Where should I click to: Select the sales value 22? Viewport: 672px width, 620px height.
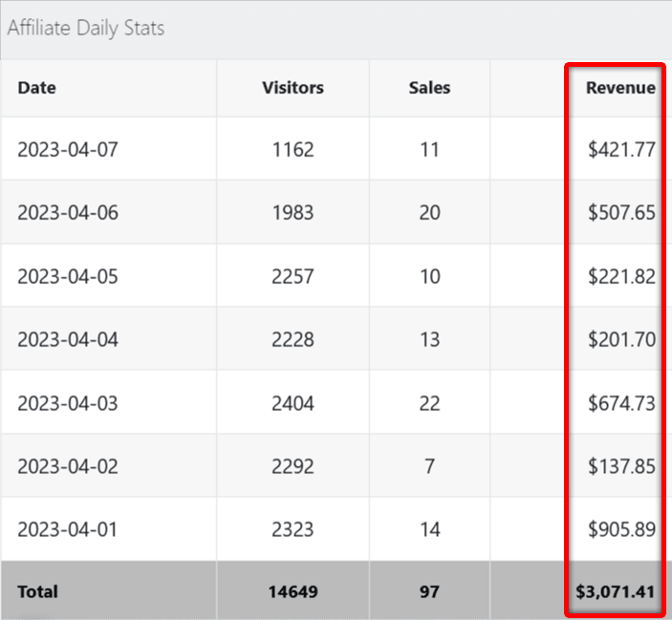(429, 403)
